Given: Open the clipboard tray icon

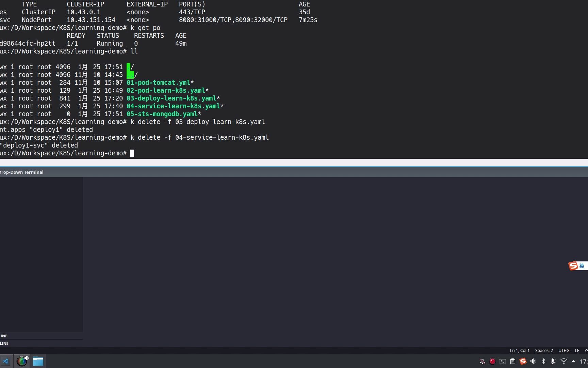Looking at the screenshot, I should click(513, 361).
